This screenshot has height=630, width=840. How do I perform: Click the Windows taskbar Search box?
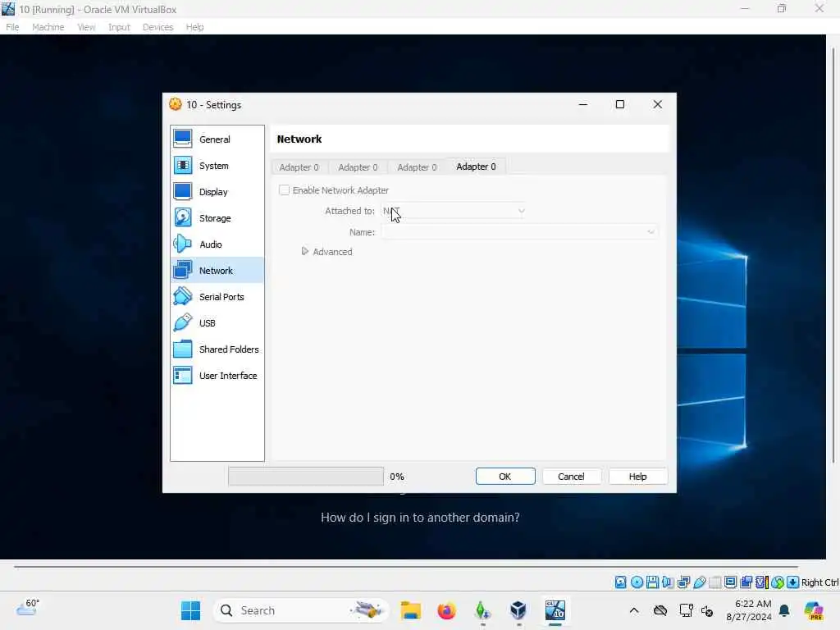[300, 610]
